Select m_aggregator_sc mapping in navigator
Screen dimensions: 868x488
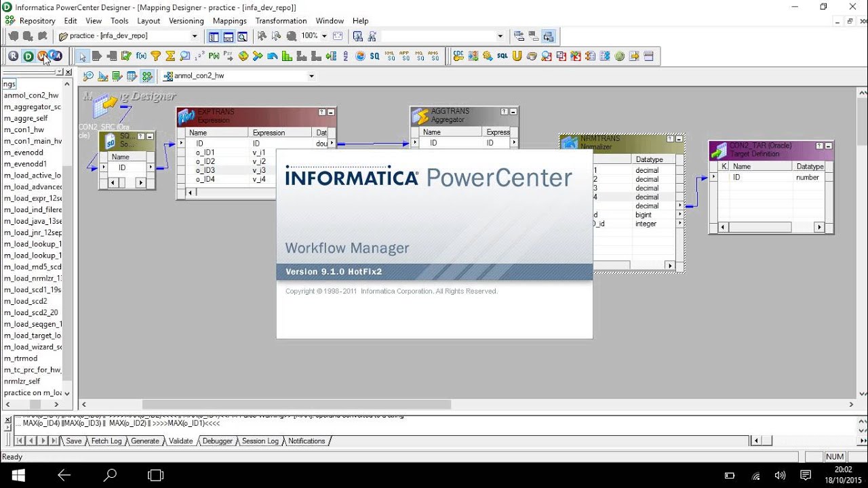coord(33,106)
